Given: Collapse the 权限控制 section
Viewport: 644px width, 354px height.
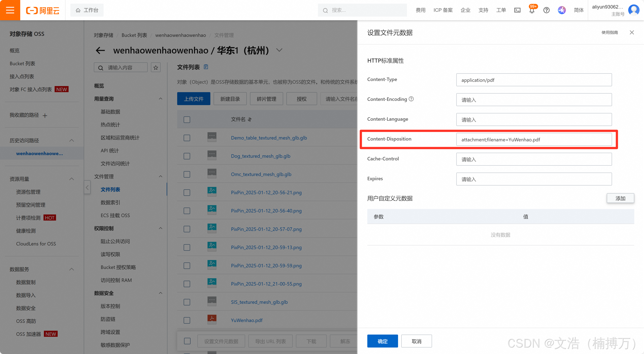Looking at the screenshot, I should (x=161, y=228).
